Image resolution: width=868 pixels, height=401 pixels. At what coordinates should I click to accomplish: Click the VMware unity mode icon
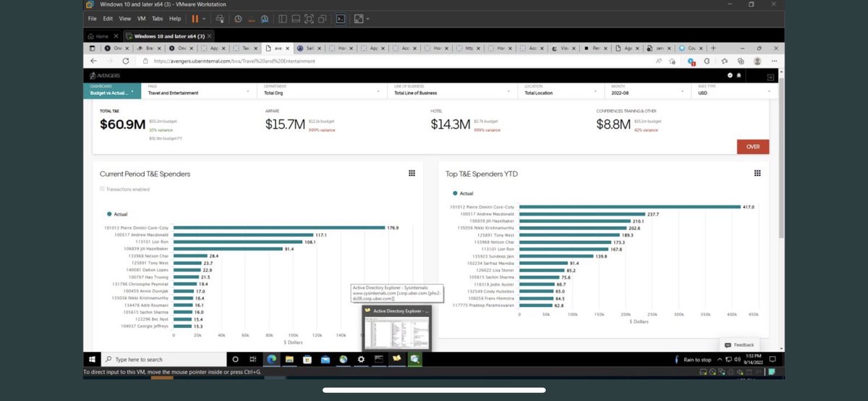pos(323,18)
